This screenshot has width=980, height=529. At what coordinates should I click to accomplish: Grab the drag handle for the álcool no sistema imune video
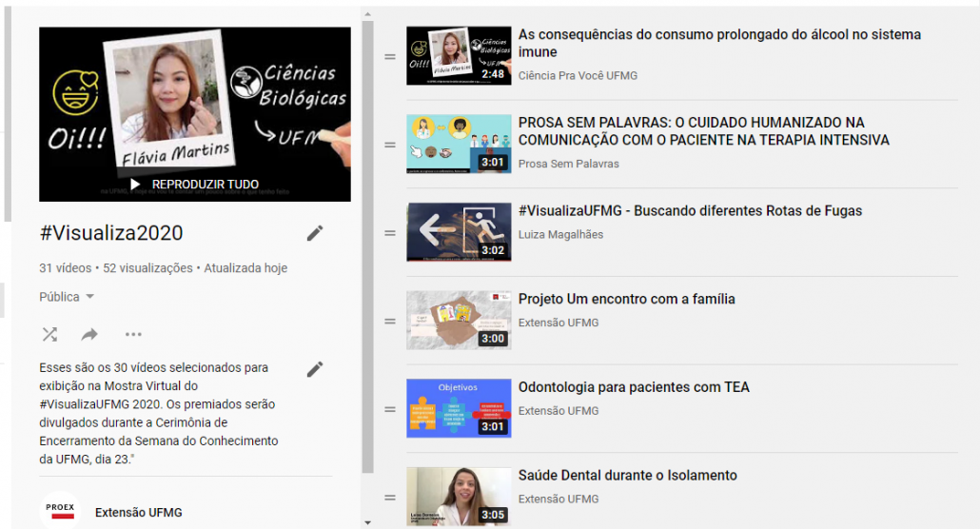(390, 57)
